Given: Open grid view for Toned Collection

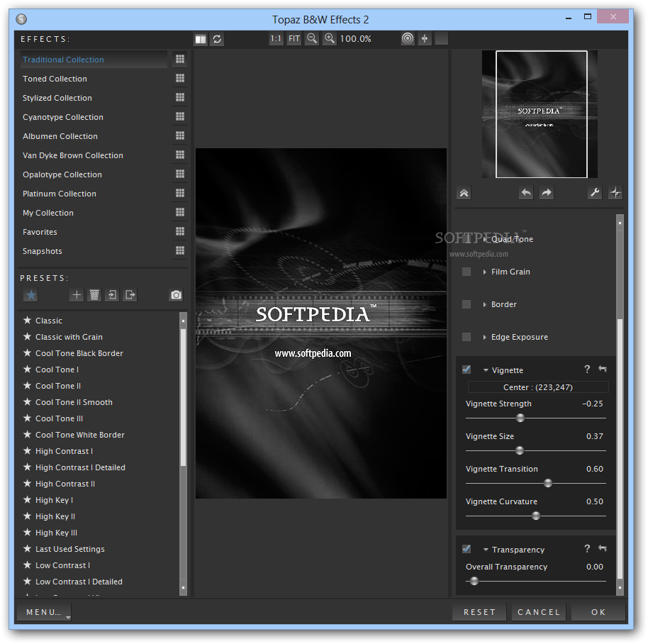Looking at the screenshot, I should (x=180, y=78).
